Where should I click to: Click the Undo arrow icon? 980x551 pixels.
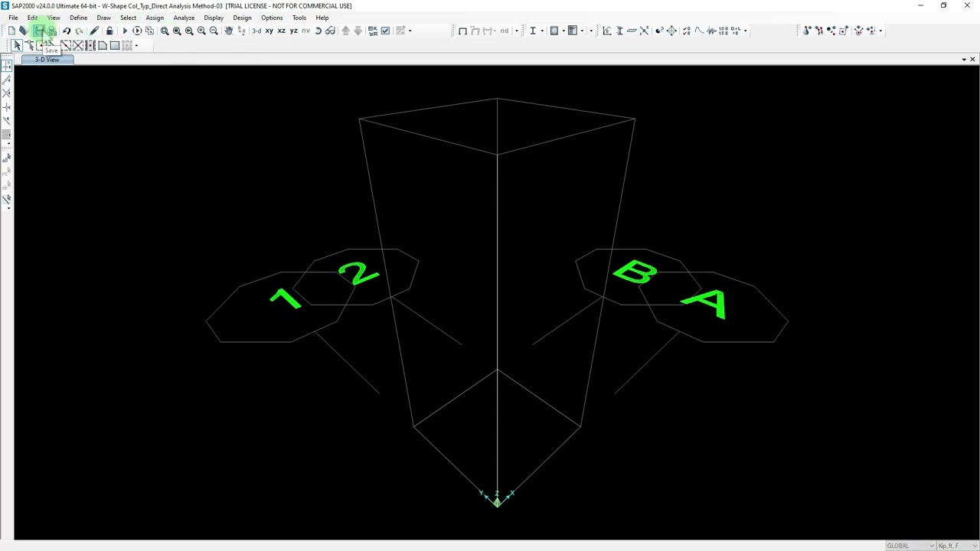tap(67, 31)
